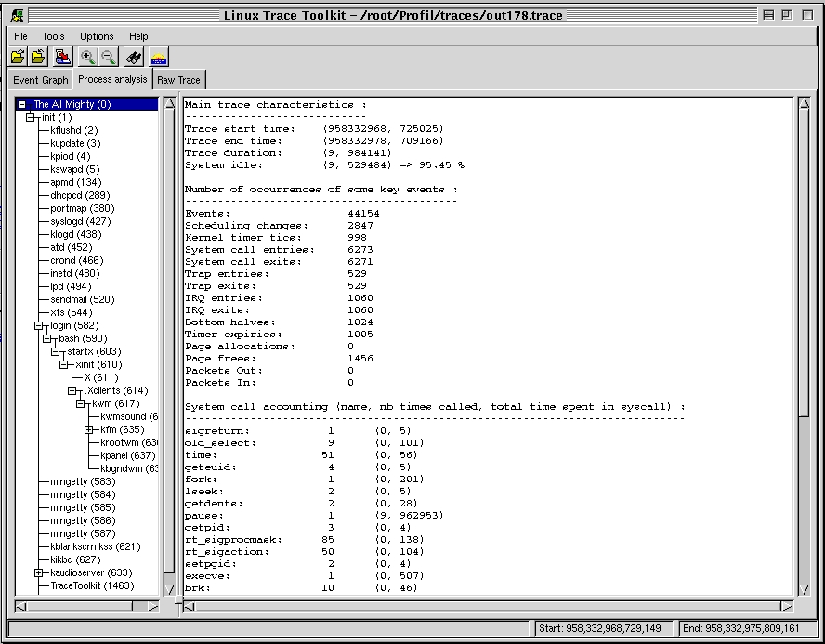Click the second open-folder icon beside the red-arrow icon

click(x=38, y=57)
